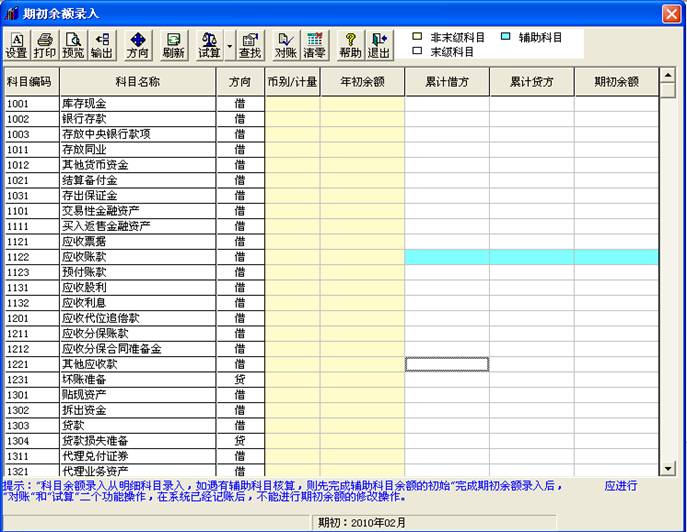Screen dimensions: 687x532
Task: Click the 结算备付金 account name
Action: [x=89, y=181]
